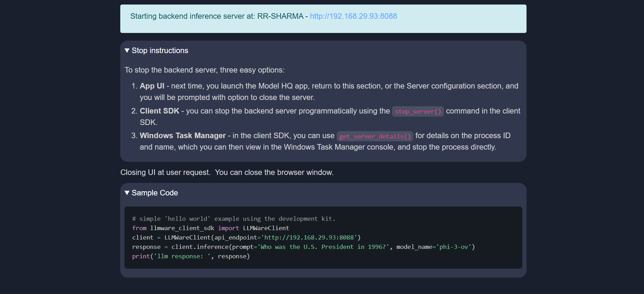The width and height of the screenshot is (644, 294).
Task: Click the hello world comment line in code
Action: (x=234, y=219)
